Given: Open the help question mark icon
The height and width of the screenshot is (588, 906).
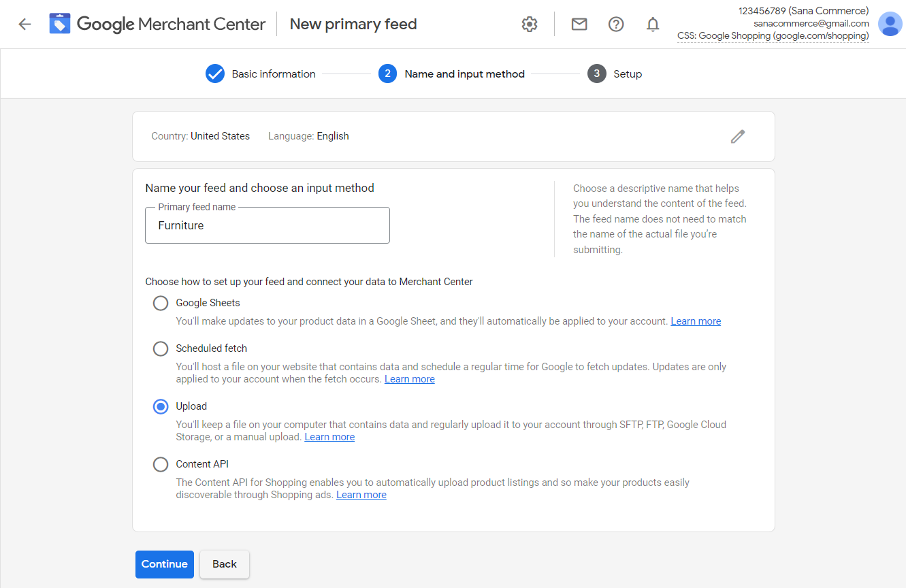Looking at the screenshot, I should click(616, 24).
